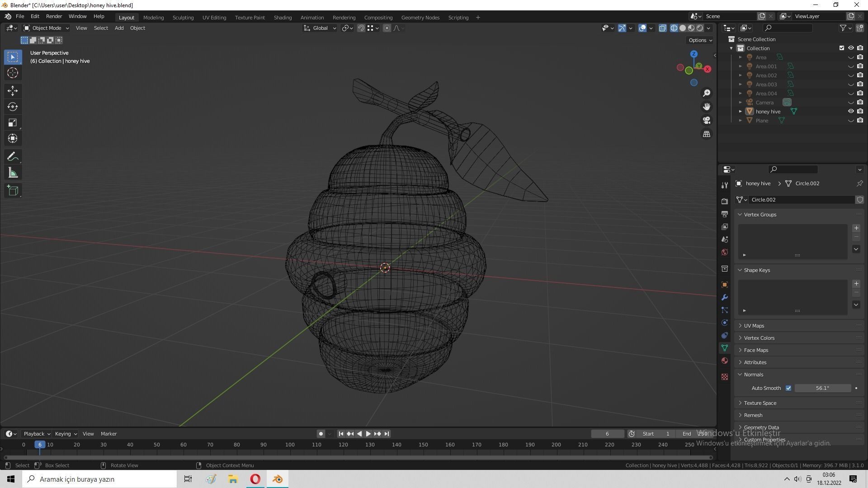Open Material properties tab
Viewport: 868px width, 488px height.
(725, 361)
